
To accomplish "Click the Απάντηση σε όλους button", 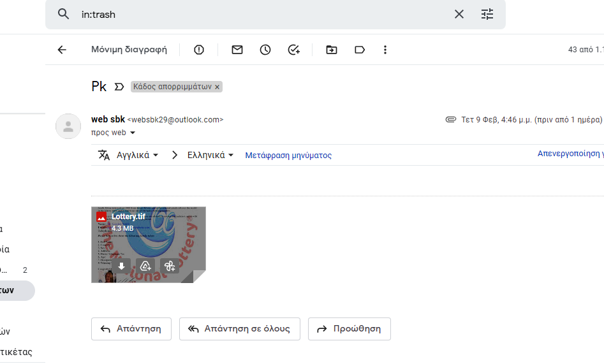I will click(240, 329).
